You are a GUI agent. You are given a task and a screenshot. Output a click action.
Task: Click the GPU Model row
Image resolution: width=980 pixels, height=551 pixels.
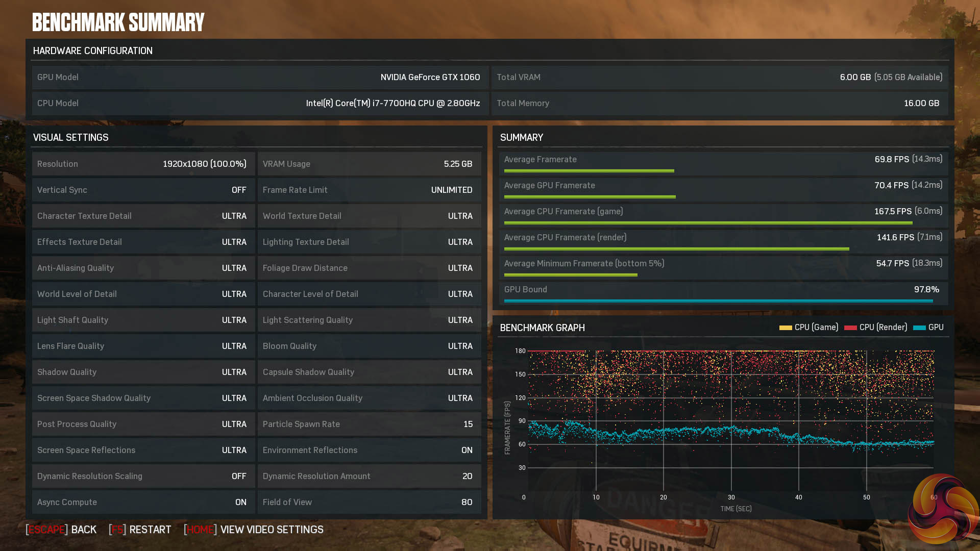(x=259, y=77)
